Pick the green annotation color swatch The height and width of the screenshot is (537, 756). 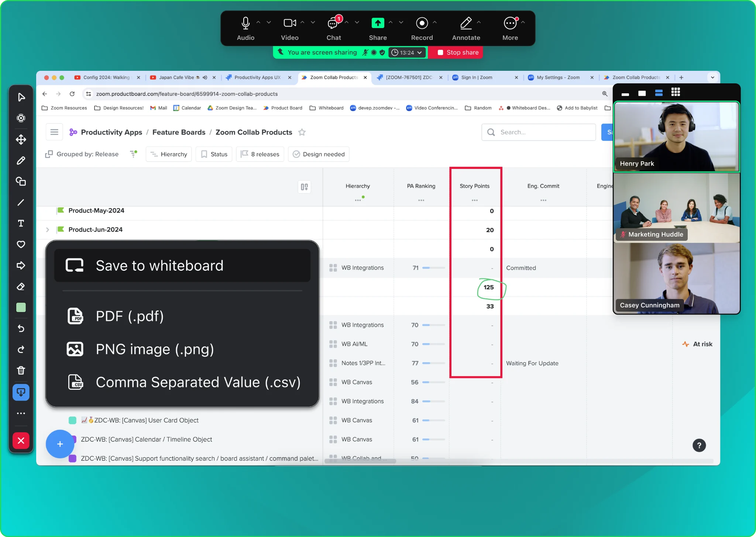[21, 307]
